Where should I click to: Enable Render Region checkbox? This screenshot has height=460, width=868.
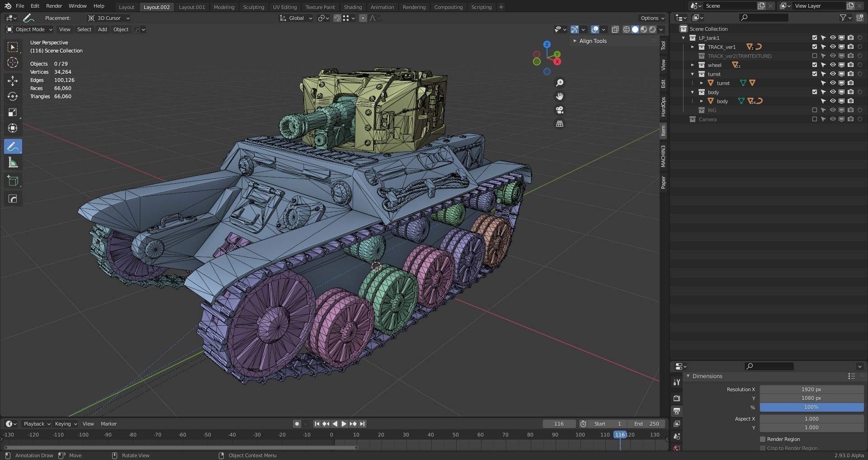pyautogui.click(x=763, y=439)
